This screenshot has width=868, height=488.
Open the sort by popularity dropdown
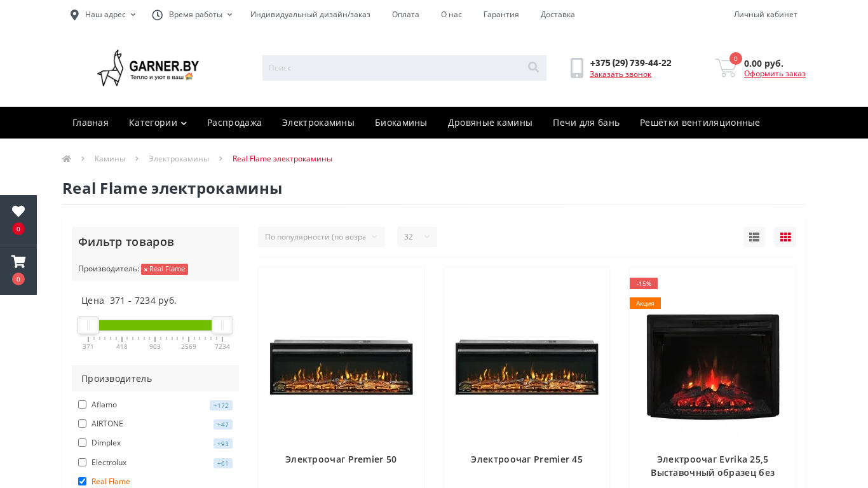point(322,237)
